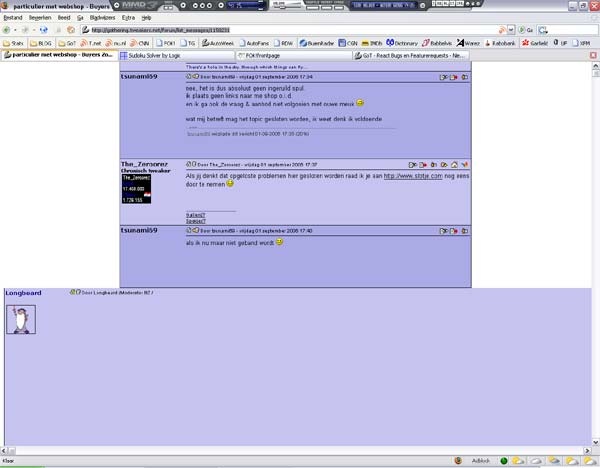Click the green circular status bar icon

pos(504,461)
